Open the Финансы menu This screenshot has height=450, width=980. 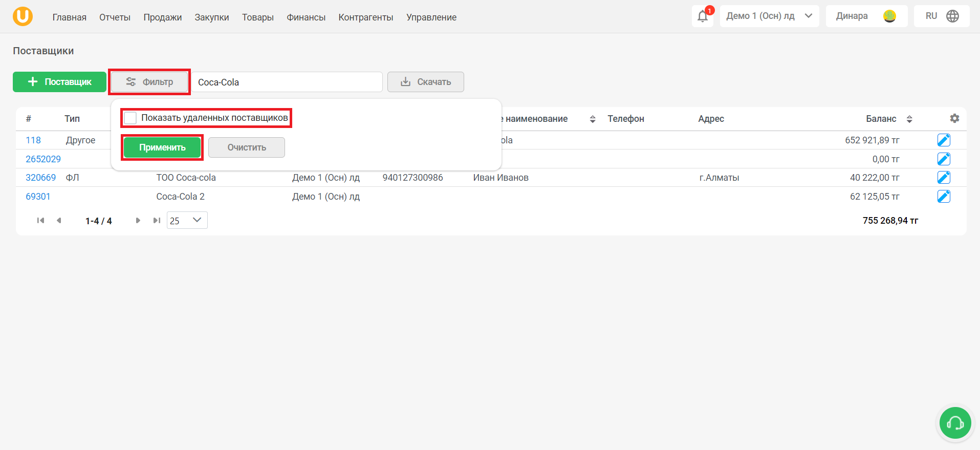point(306,17)
